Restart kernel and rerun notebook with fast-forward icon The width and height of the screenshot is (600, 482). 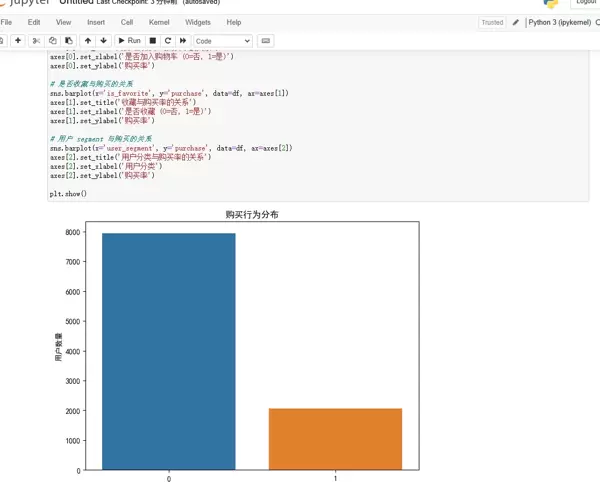[183, 41]
